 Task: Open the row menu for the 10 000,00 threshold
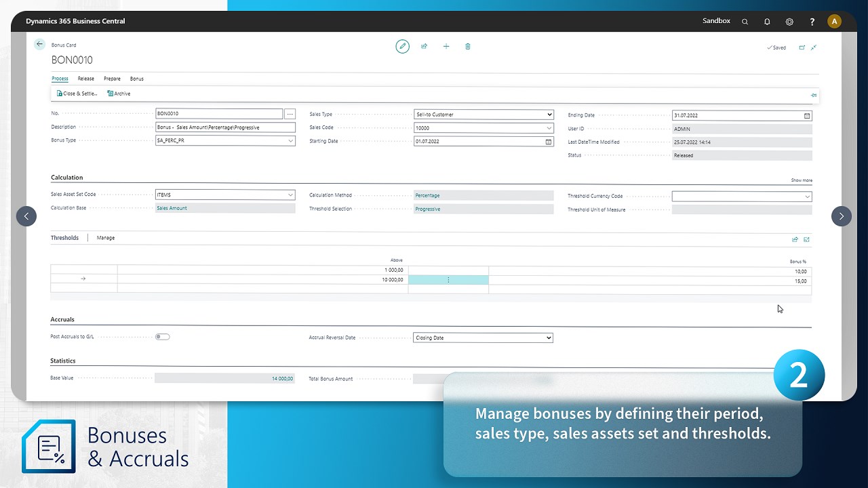(448, 280)
